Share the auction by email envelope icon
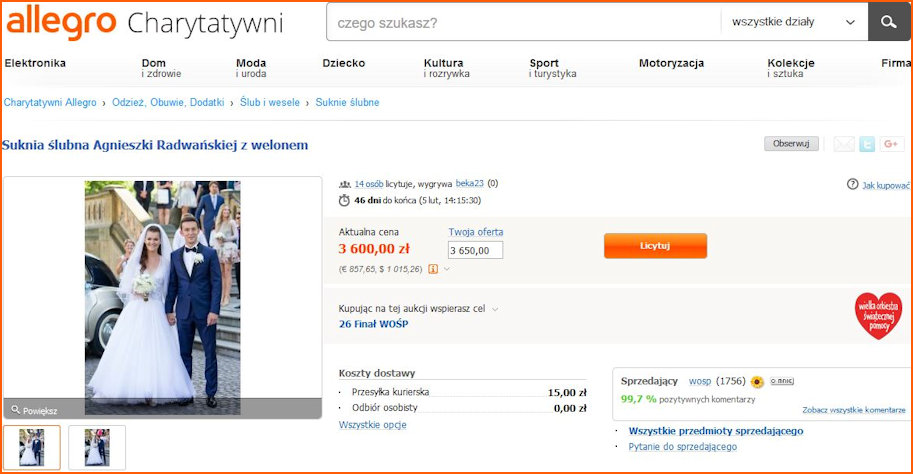Screen dimensions: 913x474 click(x=844, y=144)
